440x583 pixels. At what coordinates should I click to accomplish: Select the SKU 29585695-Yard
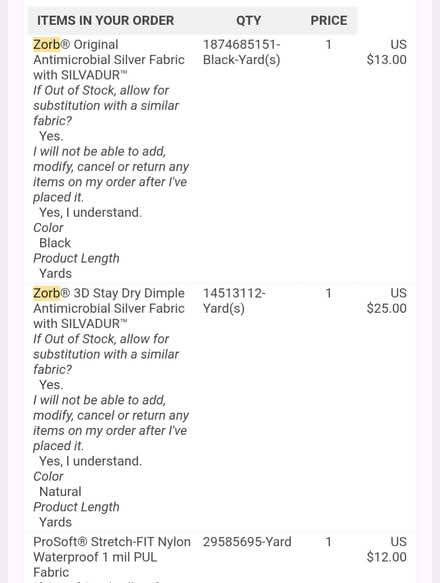(x=247, y=542)
